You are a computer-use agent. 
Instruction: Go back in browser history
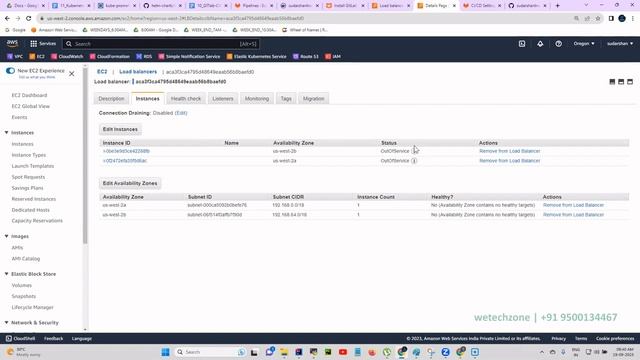[7, 18]
